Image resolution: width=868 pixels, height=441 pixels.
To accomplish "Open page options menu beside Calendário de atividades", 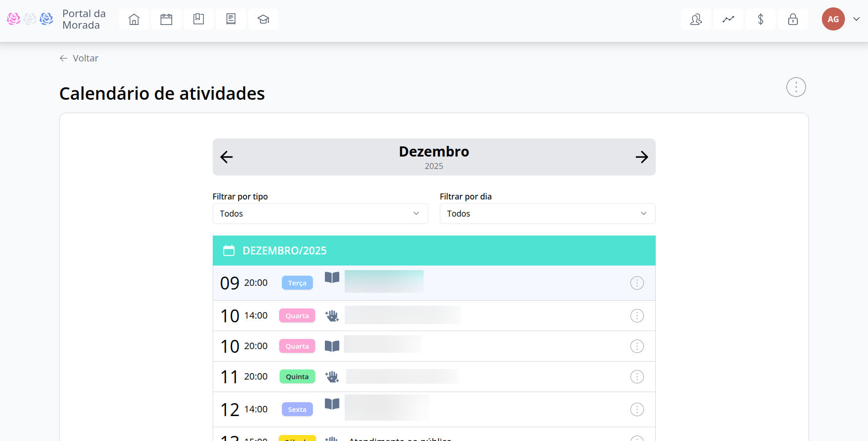I will (796, 87).
